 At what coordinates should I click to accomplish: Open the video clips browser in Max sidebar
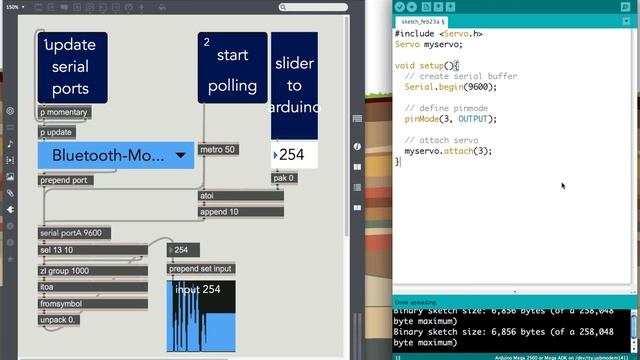coord(10,160)
